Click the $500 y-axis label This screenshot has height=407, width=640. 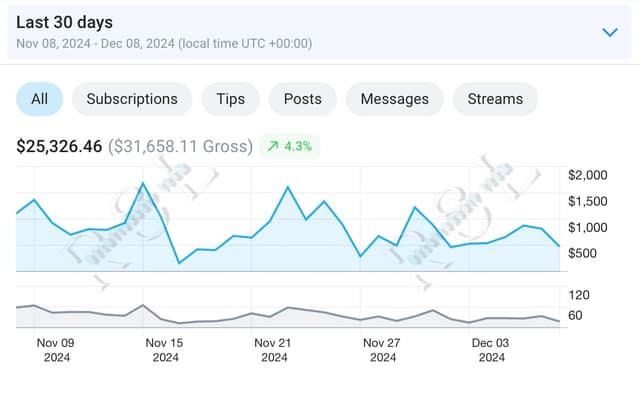[583, 253]
